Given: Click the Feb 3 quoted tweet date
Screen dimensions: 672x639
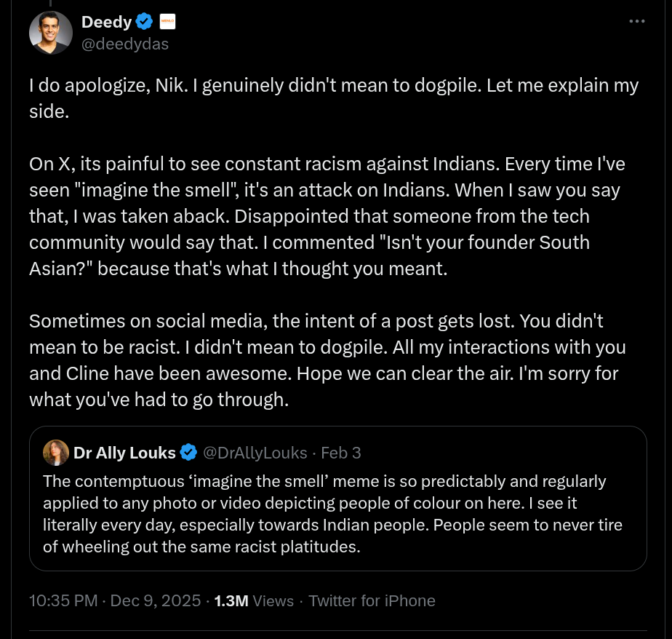Looking at the screenshot, I should (x=341, y=453).
